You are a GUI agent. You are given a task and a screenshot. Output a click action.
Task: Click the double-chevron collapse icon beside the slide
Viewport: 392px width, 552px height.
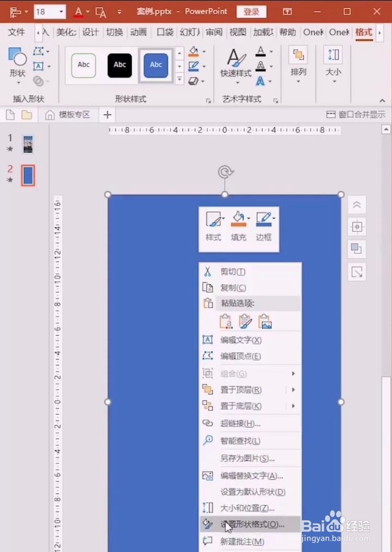[x=357, y=204]
